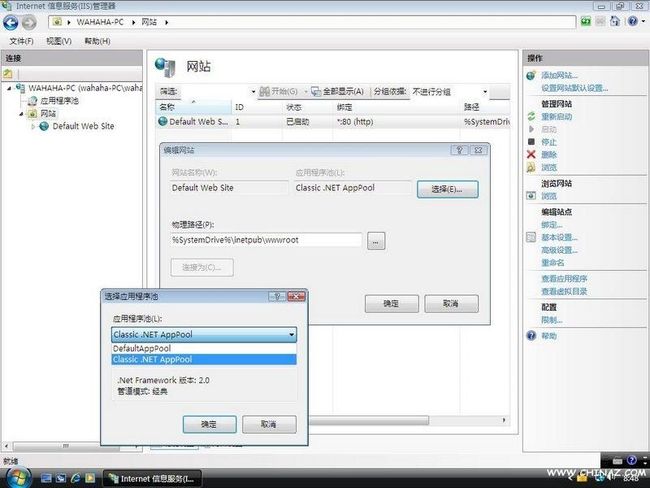Click the black stop square icon
650x488 pixels.
[531, 142]
